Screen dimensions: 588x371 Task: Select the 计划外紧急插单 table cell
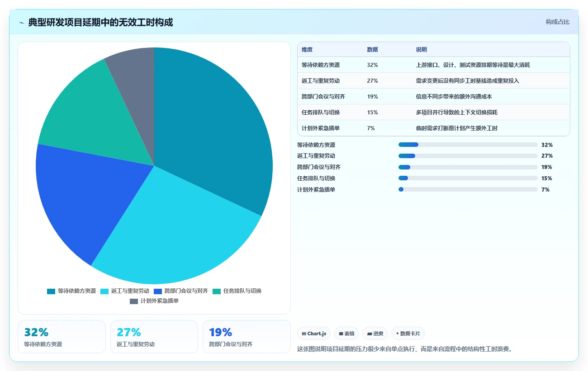coord(321,128)
